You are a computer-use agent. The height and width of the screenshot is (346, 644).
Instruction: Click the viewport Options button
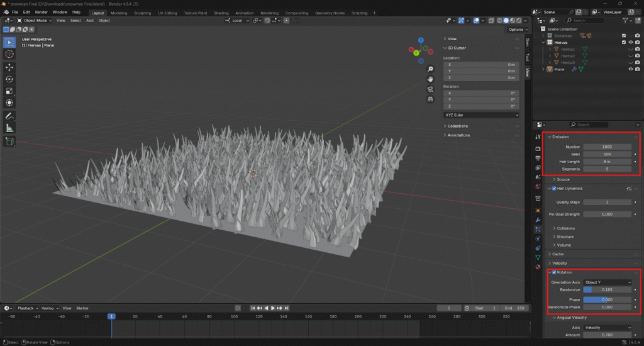[516, 30]
